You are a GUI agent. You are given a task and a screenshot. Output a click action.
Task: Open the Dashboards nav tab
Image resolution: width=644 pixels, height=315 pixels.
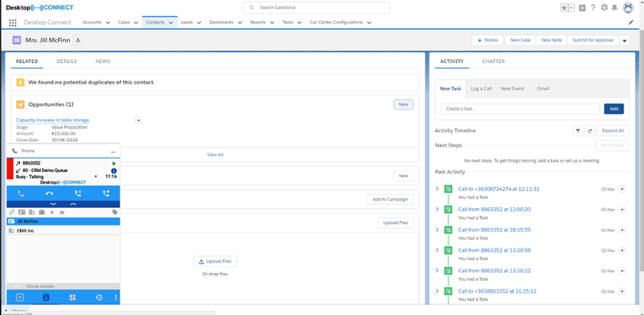(222, 23)
